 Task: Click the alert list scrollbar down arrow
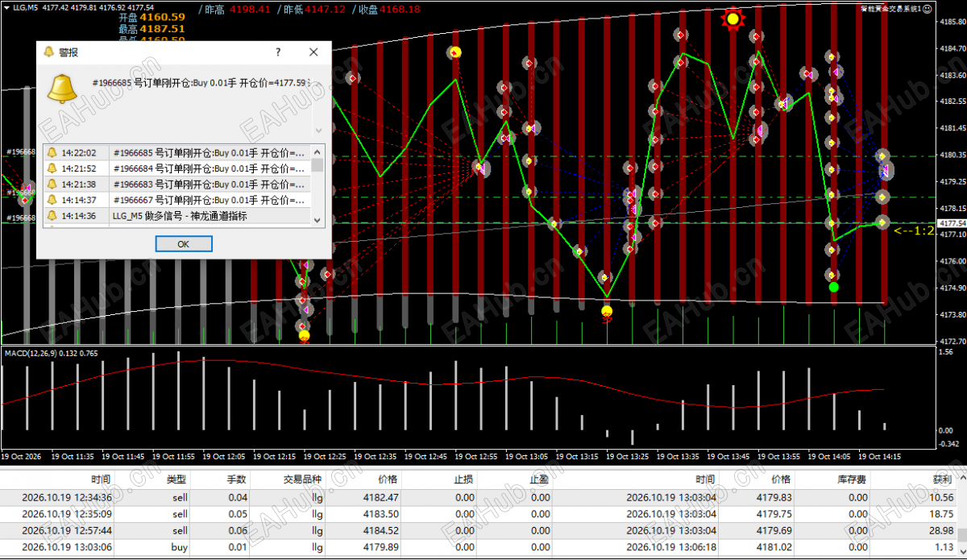(x=317, y=219)
